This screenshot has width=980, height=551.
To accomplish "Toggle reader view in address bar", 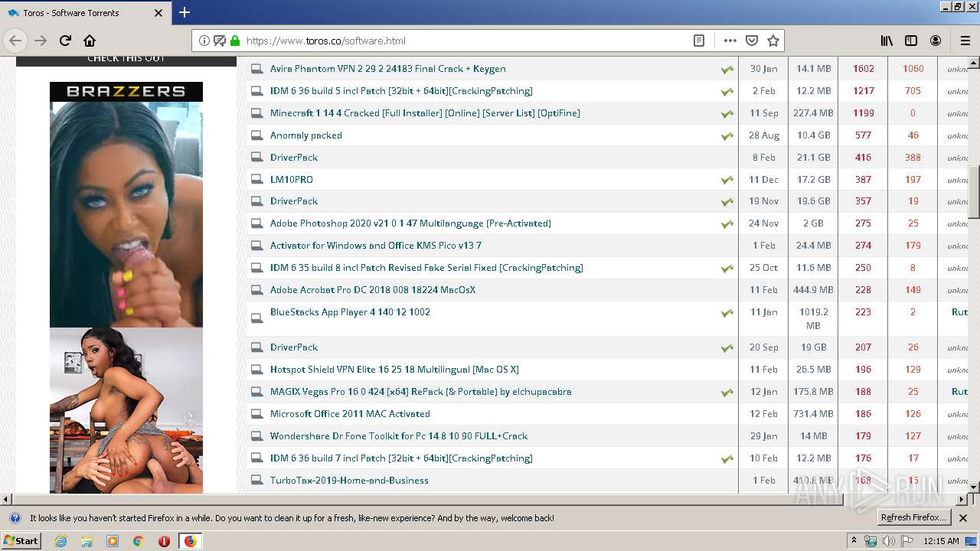I will pos(699,41).
